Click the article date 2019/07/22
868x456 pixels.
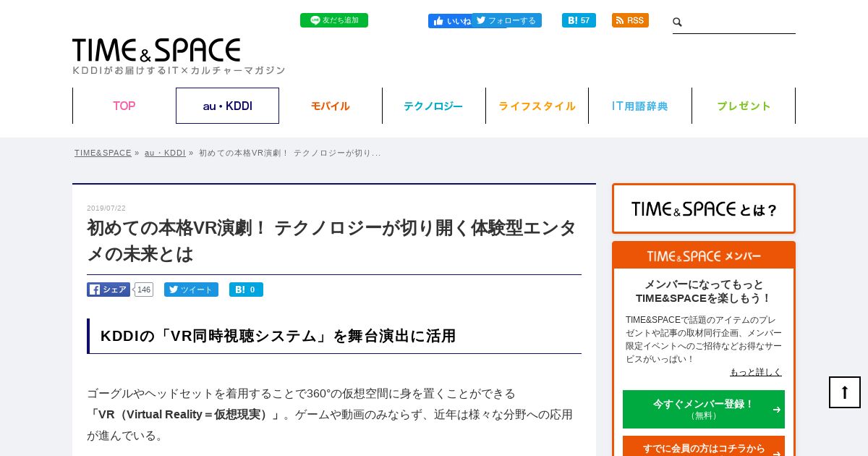[106, 208]
